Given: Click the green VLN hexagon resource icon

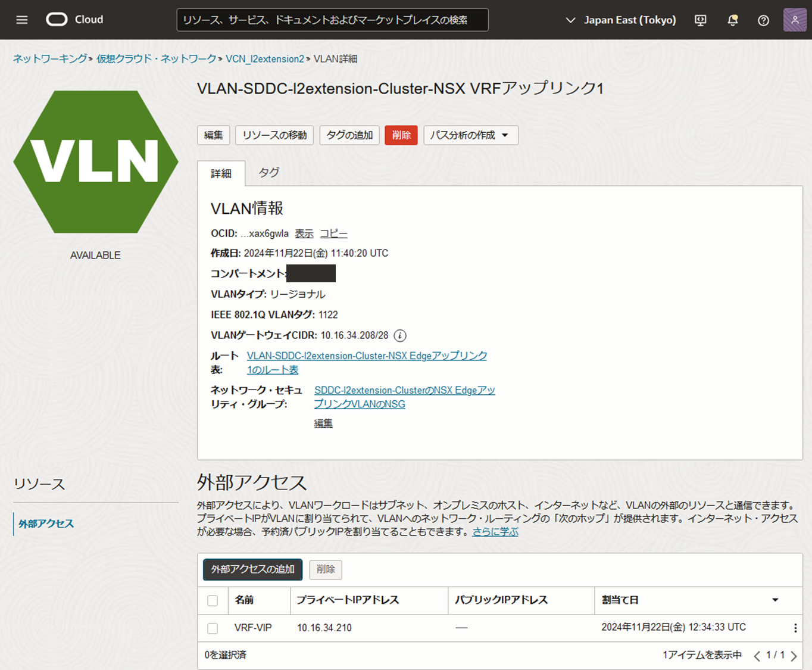Looking at the screenshot, I should [96, 161].
